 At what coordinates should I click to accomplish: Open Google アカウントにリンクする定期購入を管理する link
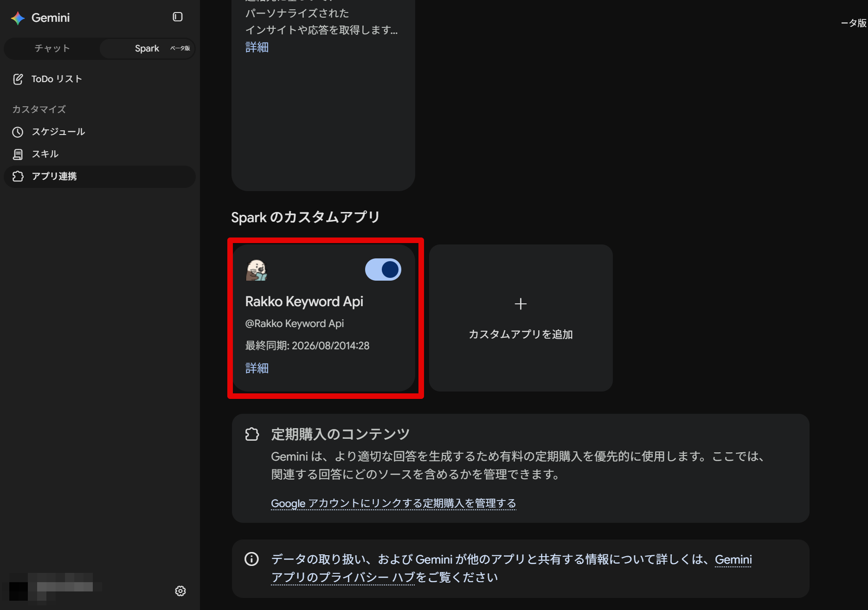(x=393, y=503)
